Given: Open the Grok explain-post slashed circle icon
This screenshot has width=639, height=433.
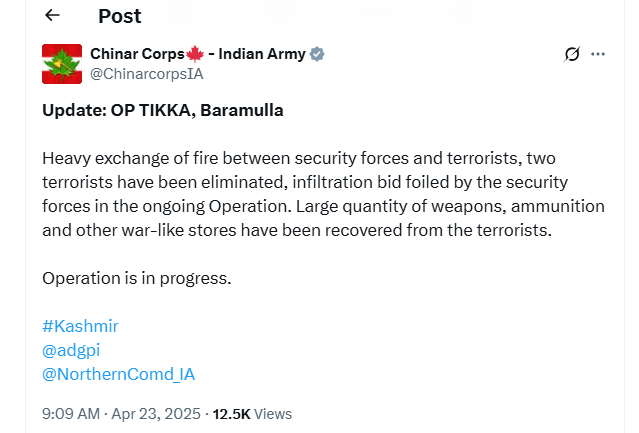Looking at the screenshot, I should point(572,54).
